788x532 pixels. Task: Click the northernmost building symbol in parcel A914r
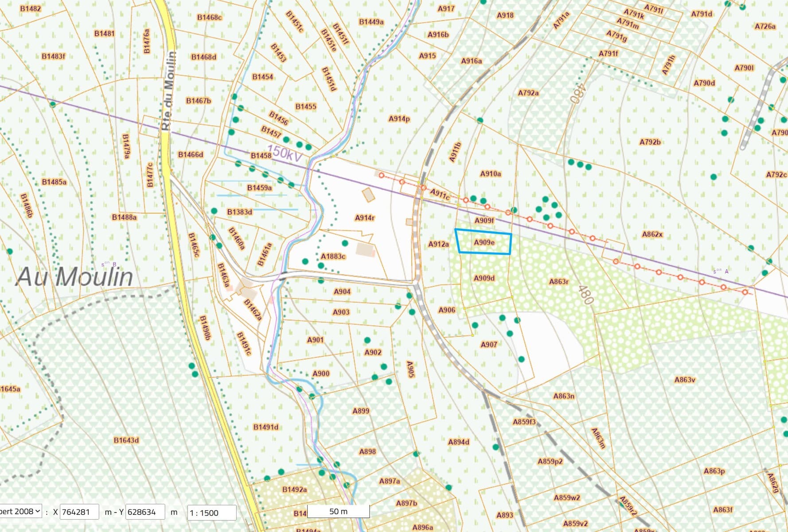coord(368,194)
